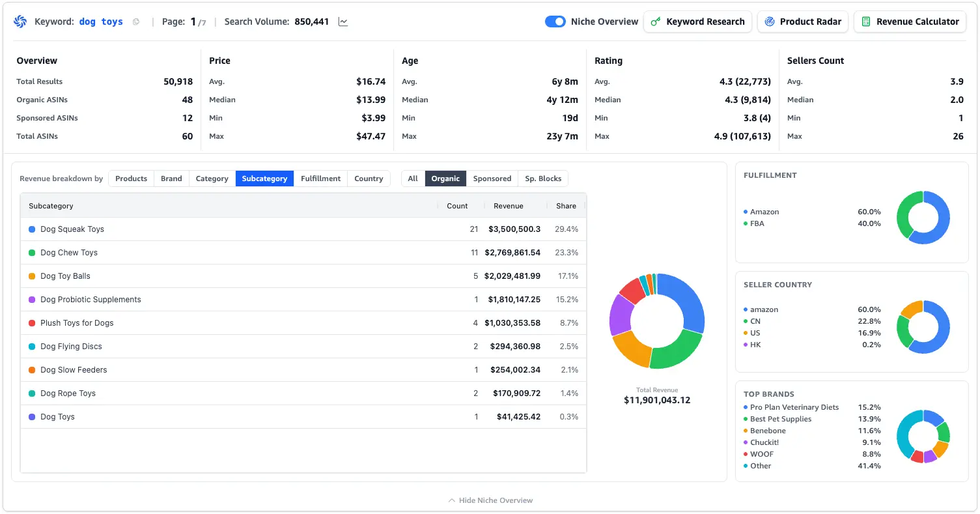This screenshot has height=514, width=980.
Task: Click the 'dog toys' keyword link
Action: pyautogui.click(x=101, y=21)
